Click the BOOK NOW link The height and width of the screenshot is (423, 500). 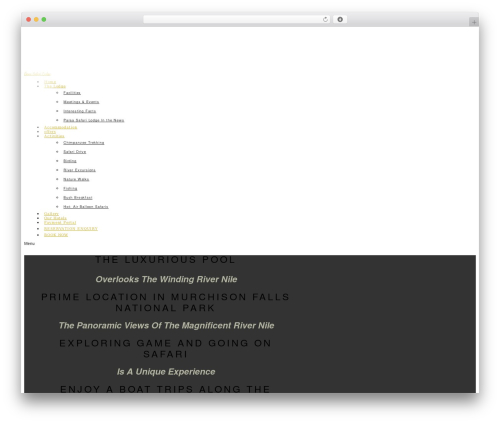[56, 235]
